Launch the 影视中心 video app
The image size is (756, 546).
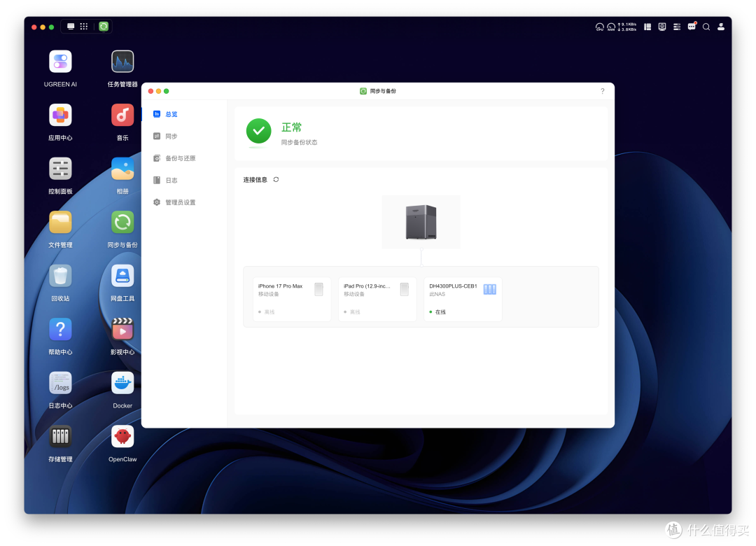[x=122, y=330]
